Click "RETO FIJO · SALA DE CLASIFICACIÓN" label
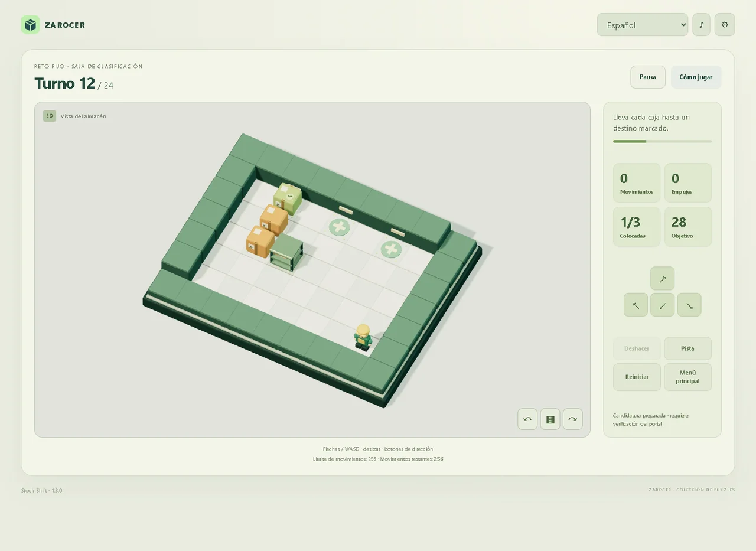The image size is (756, 551). [89, 66]
